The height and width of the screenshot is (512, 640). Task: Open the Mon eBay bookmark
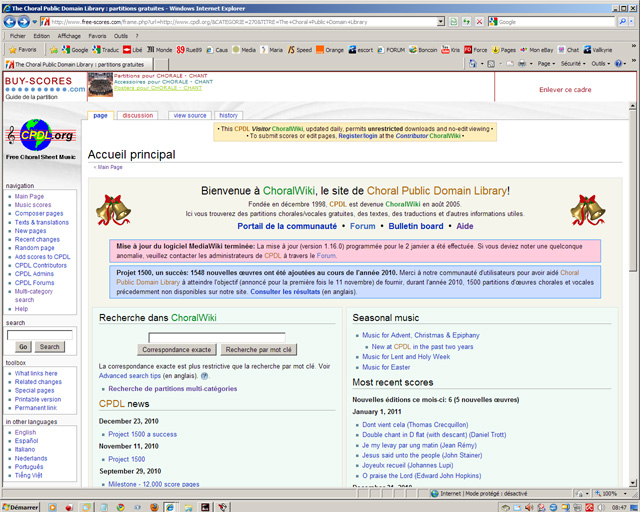click(x=536, y=50)
